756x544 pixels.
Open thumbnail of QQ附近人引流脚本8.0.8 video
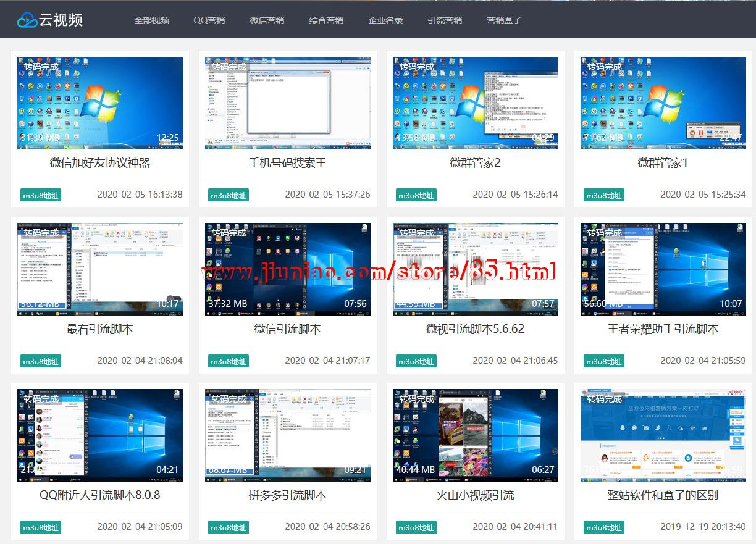click(100, 435)
